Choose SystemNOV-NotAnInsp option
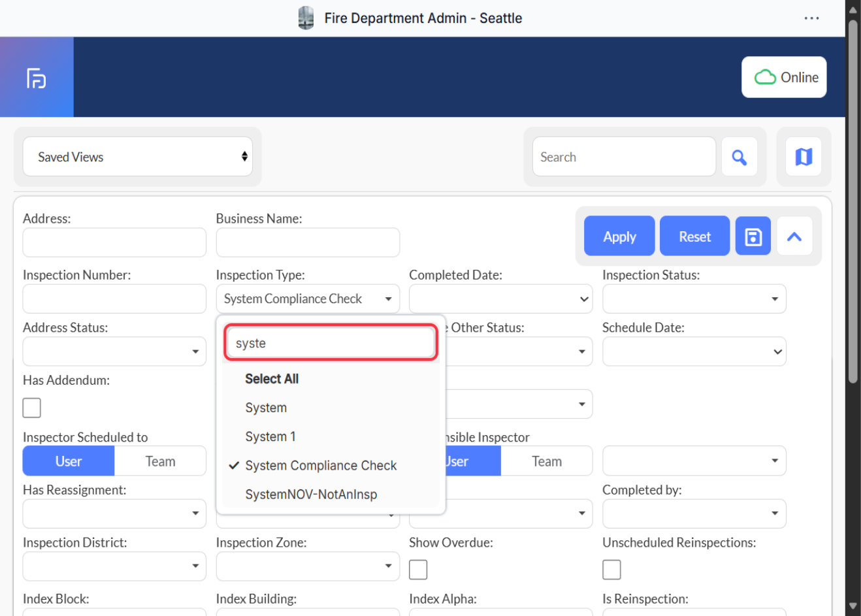861x616 pixels. (311, 494)
